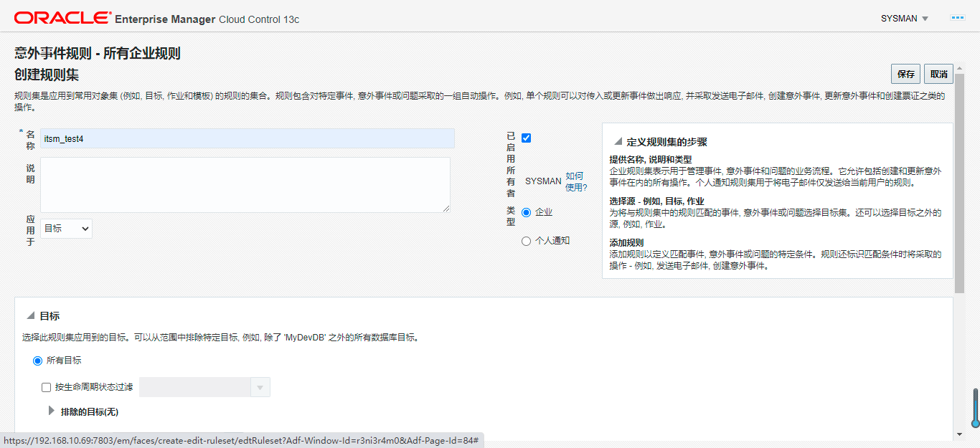Click the 意外事件规则 - 所有企业规则 title
980x448 pixels.
tap(98, 53)
